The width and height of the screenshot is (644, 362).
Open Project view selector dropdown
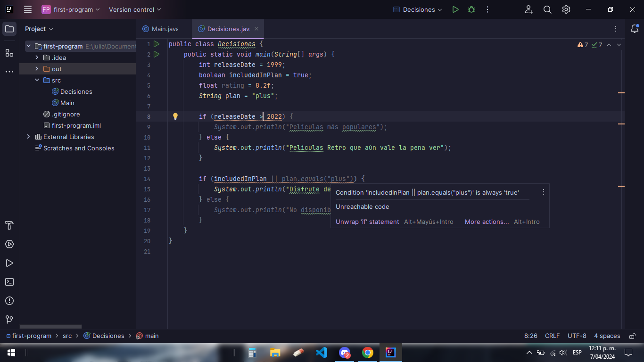[x=39, y=29]
